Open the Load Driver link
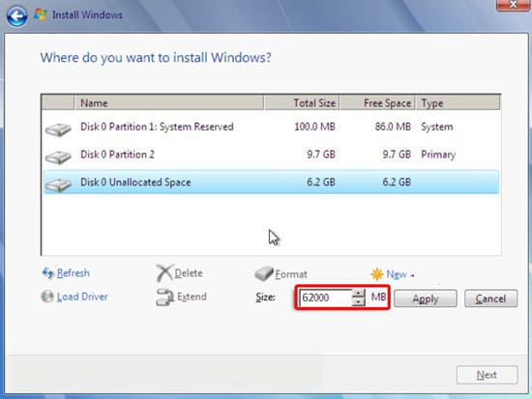 (82, 297)
